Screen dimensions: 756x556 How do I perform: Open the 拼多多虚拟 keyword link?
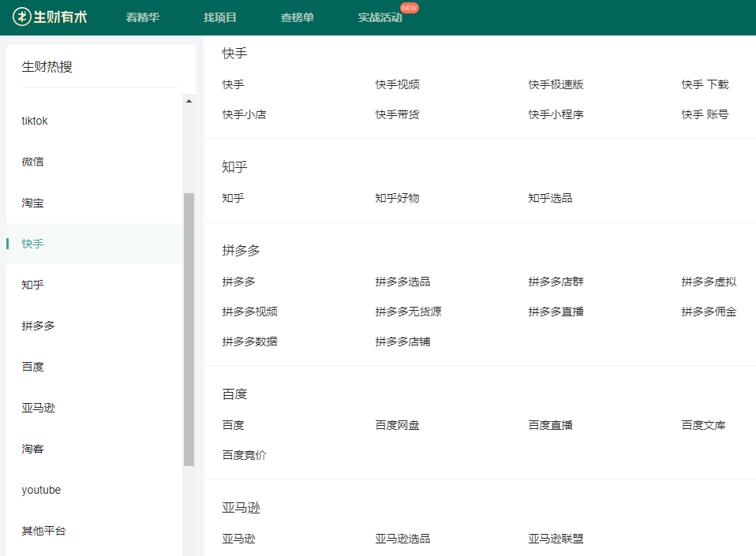point(709,282)
